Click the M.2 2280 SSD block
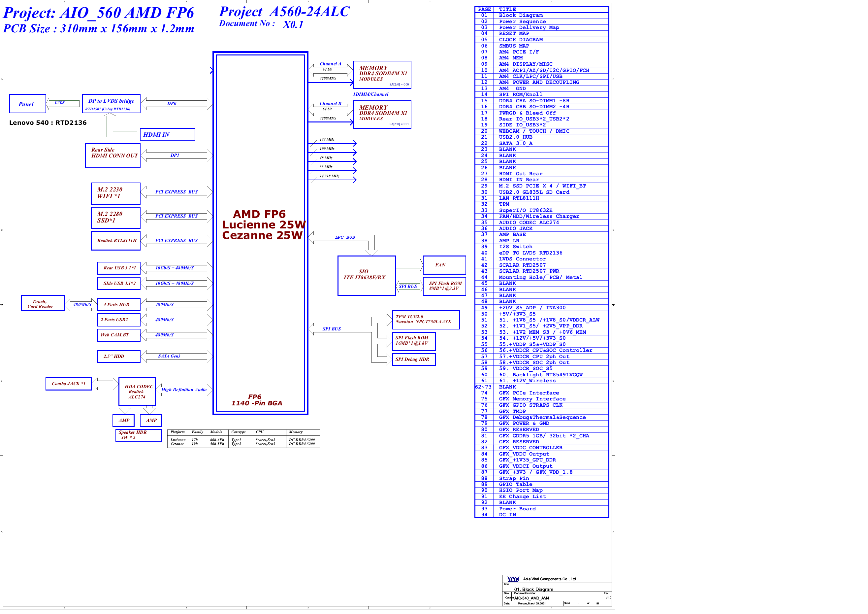Viewport: 868px width, 614px height. click(116, 218)
